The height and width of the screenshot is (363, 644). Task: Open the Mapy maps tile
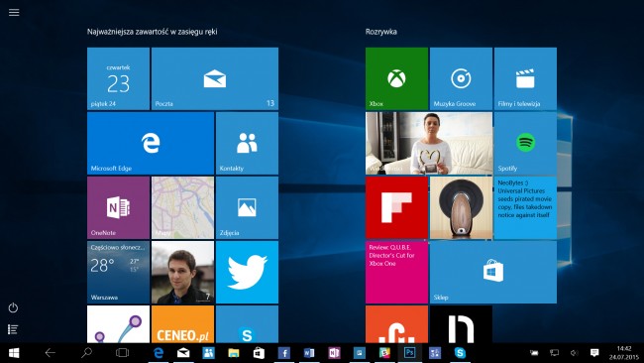tap(182, 207)
